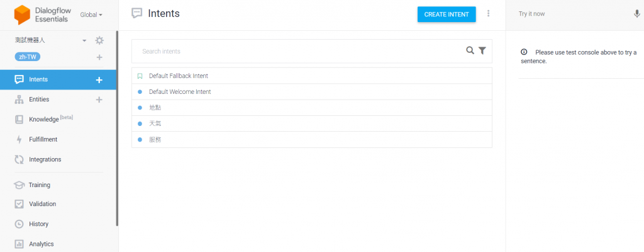Open Intents in the sidebar
This screenshot has height=252, width=644.
coord(58,79)
